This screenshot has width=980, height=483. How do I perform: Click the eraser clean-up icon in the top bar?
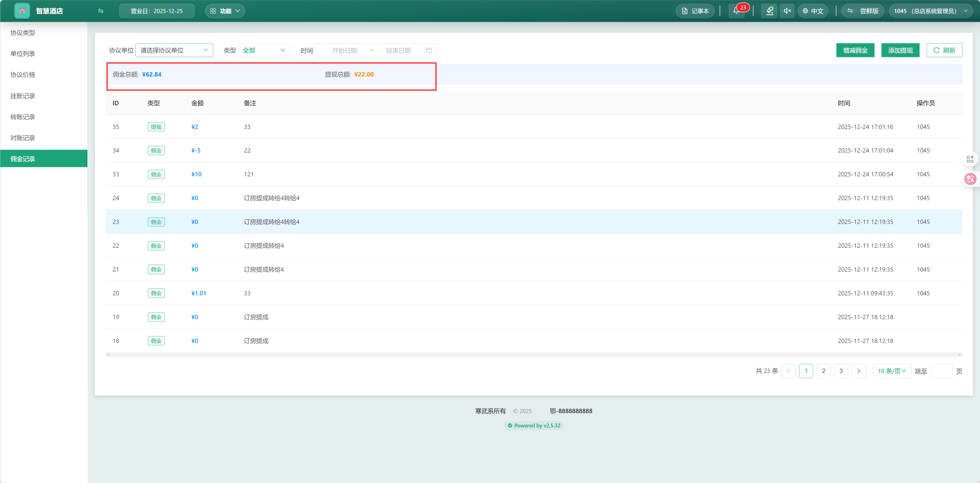click(769, 11)
